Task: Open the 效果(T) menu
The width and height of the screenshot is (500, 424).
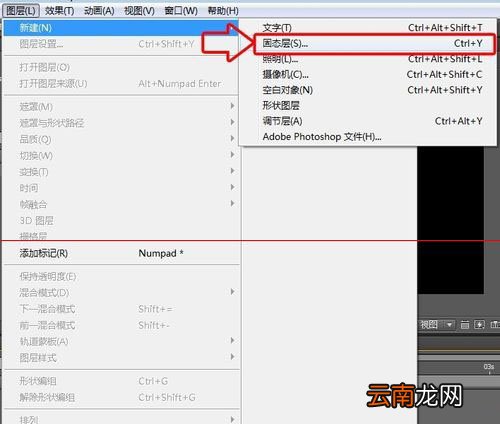Action: pyautogui.click(x=60, y=11)
